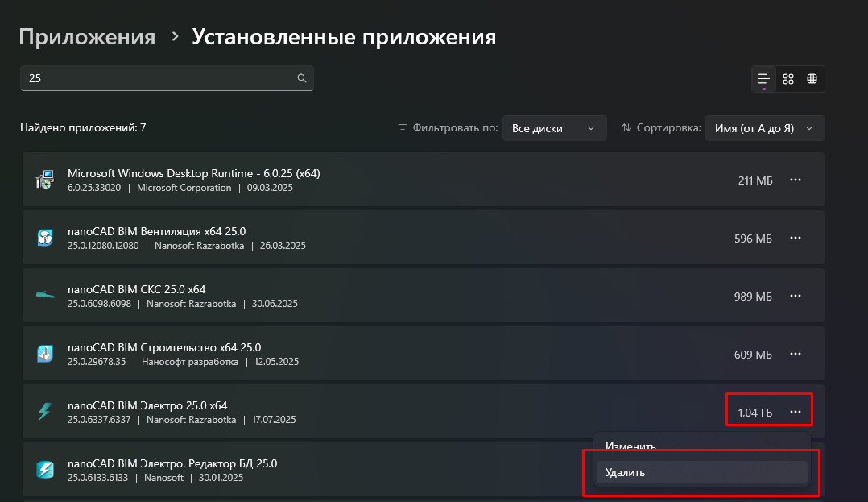Click the 609 МБ size value
868x502 pixels.
[x=753, y=355]
